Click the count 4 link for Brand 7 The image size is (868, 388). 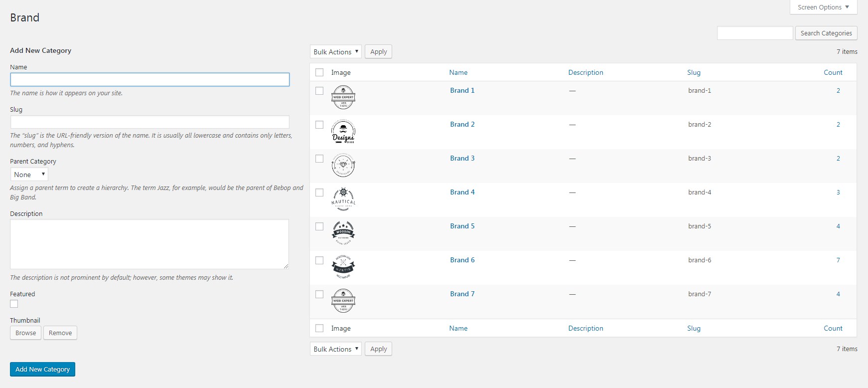click(x=838, y=294)
